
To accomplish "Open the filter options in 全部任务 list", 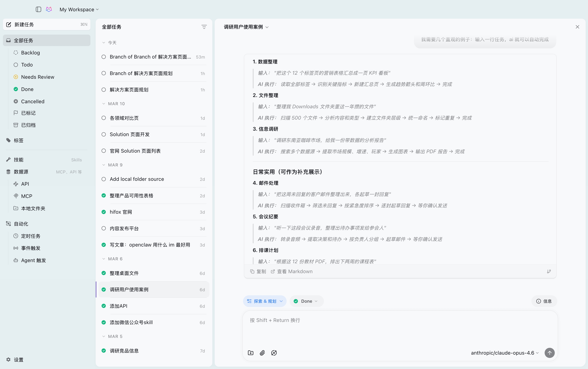I will 204,27.
